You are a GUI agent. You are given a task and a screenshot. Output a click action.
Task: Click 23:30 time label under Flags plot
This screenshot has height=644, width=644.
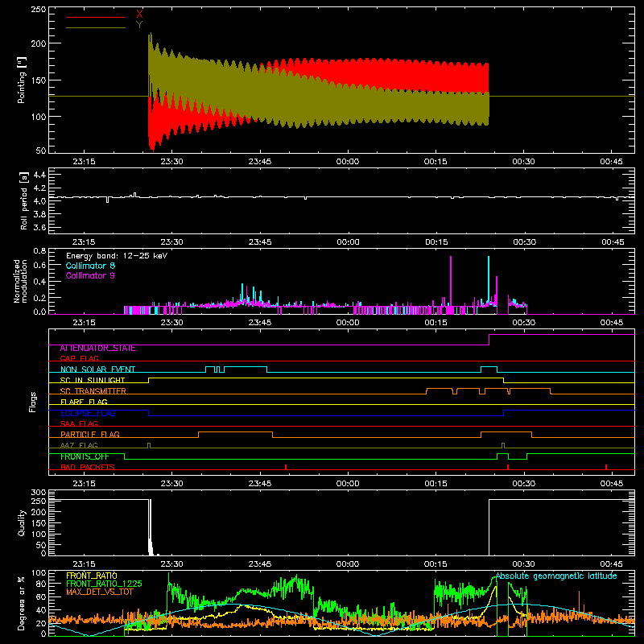coord(171,484)
